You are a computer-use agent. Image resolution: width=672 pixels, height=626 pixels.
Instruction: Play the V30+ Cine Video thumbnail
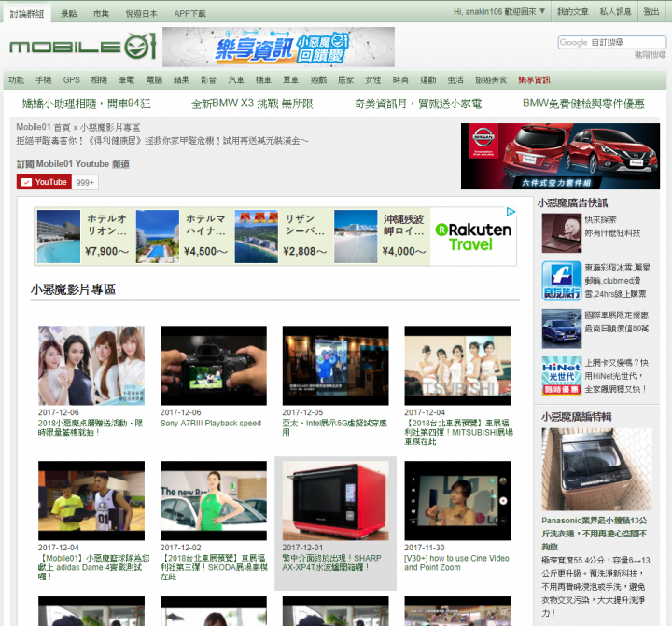[457, 500]
